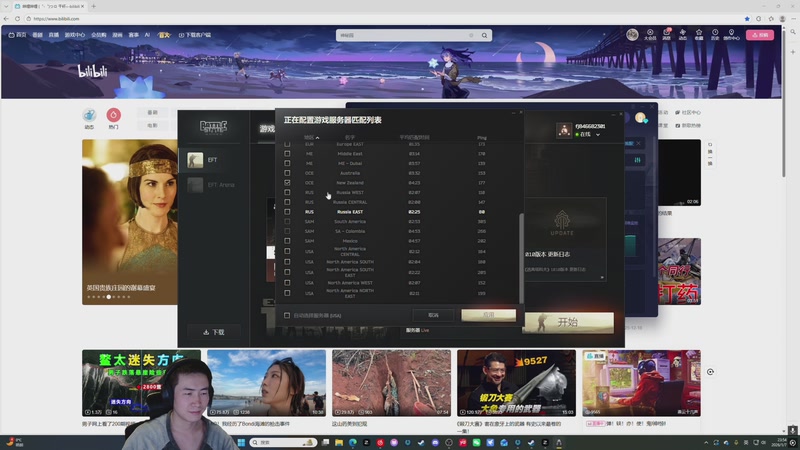Viewport: 800px width, 450px height.
Task: Open the featured carousel video thumbnail
Action: click(x=130, y=222)
